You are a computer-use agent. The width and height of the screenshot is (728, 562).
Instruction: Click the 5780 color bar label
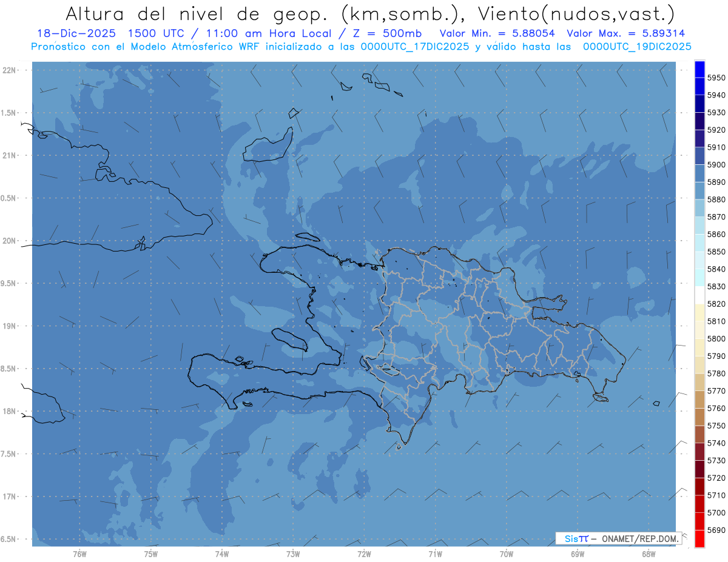pyautogui.click(x=716, y=373)
